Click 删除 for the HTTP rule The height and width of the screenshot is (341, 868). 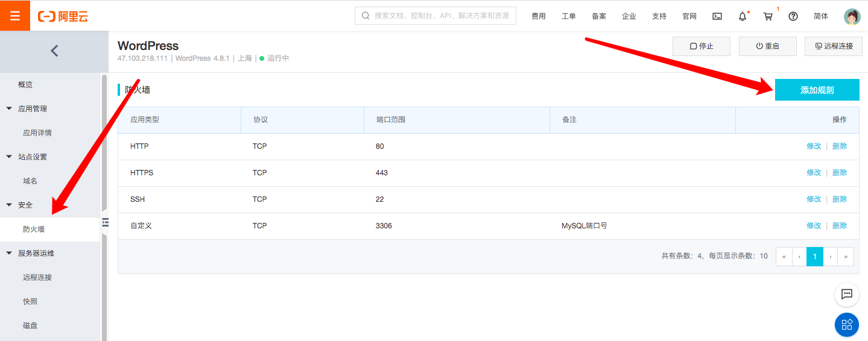840,146
